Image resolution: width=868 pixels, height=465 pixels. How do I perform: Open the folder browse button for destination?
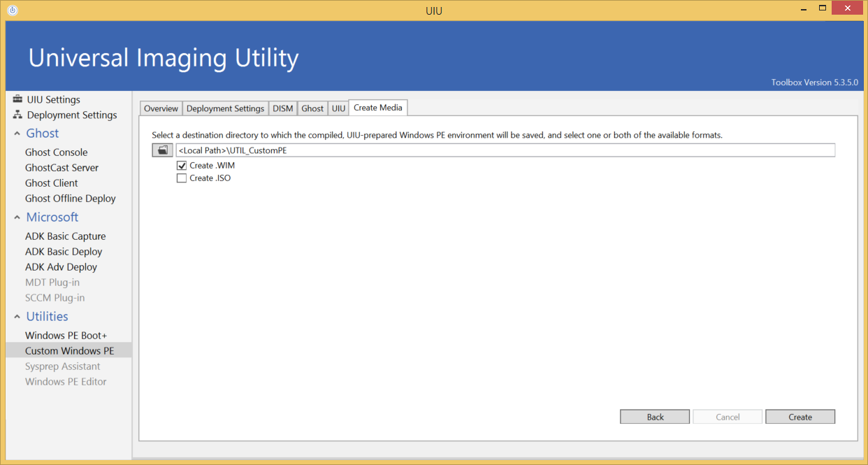pyautogui.click(x=162, y=150)
